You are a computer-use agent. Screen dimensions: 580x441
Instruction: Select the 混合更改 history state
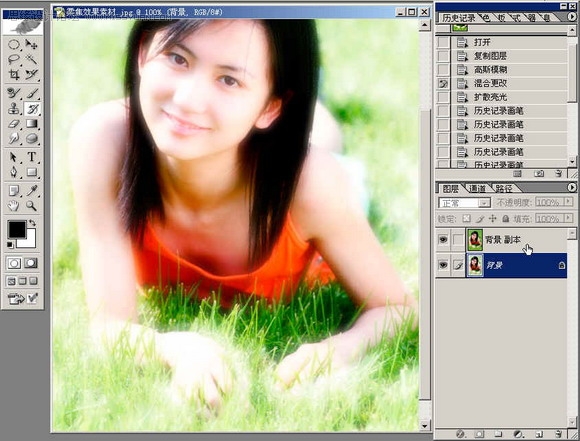click(509, 83)
